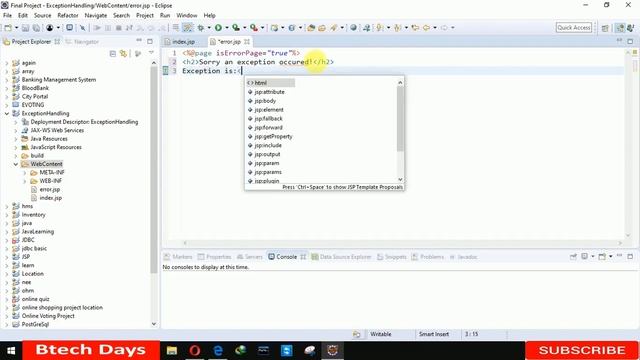Switch to Java EE perspective icon

[620, 28]
